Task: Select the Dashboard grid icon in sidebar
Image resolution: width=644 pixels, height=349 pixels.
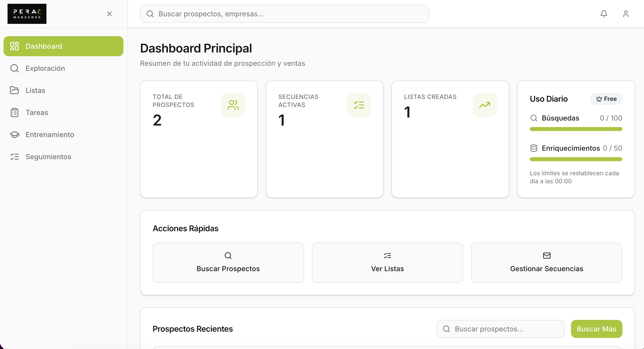Action: (15, 46)
